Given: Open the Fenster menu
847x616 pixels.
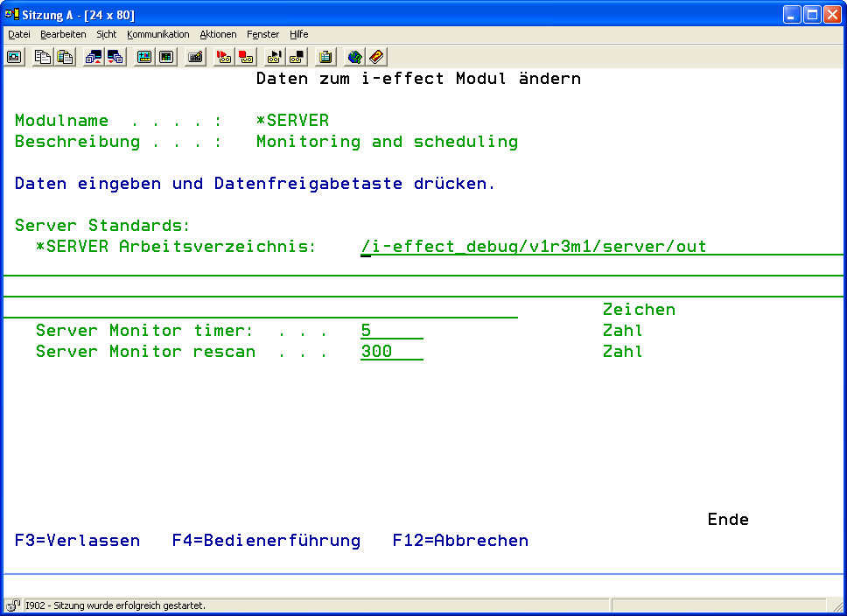Looking at the screenshot, I should 262,34.
